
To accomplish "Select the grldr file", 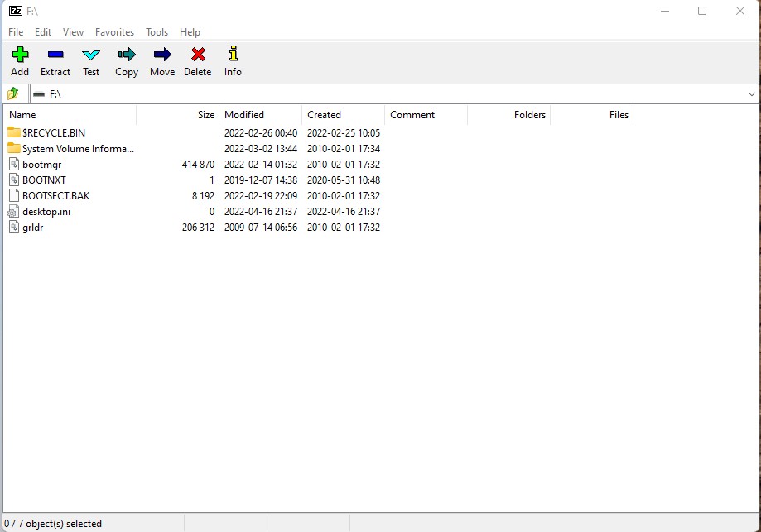I will pyautogui.click(x=32, y=227).
